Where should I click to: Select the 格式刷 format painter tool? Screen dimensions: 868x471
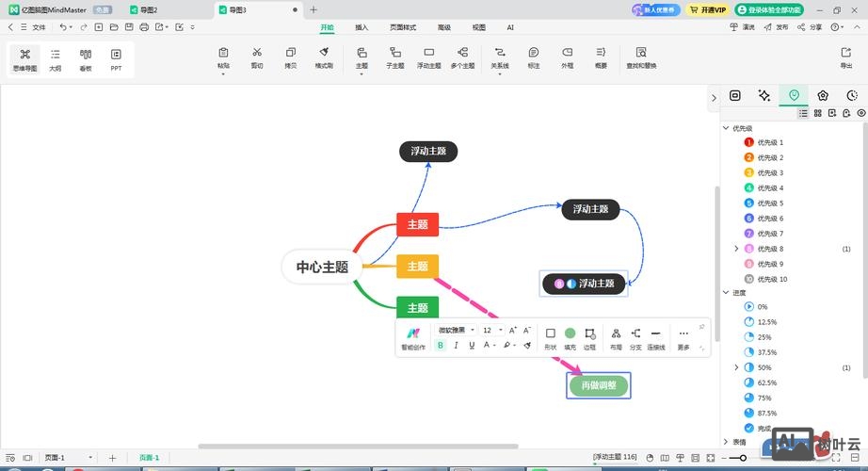click(x=323, y=57)
